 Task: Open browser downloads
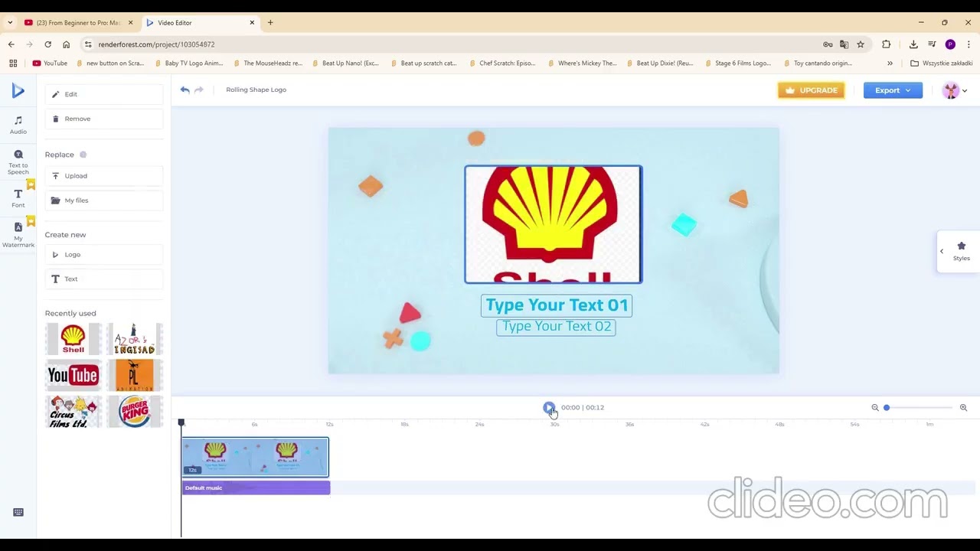[x=914, y=44]
